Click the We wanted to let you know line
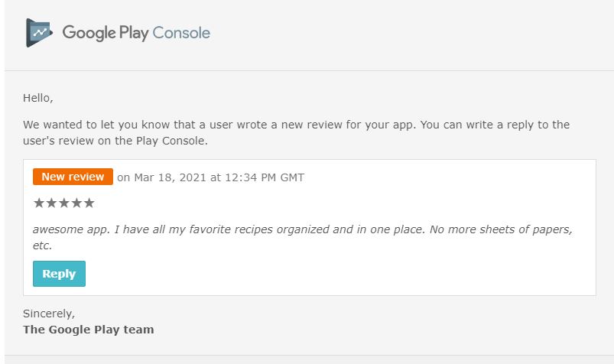Viewport: 614px width, 364px height. pyautogui.click(x=297, y=125)
